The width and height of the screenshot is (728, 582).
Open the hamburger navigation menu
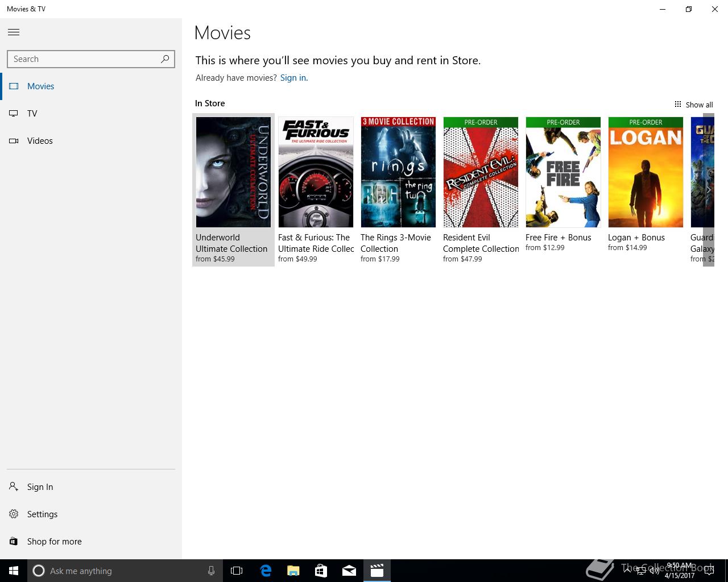tap(14, 32)
